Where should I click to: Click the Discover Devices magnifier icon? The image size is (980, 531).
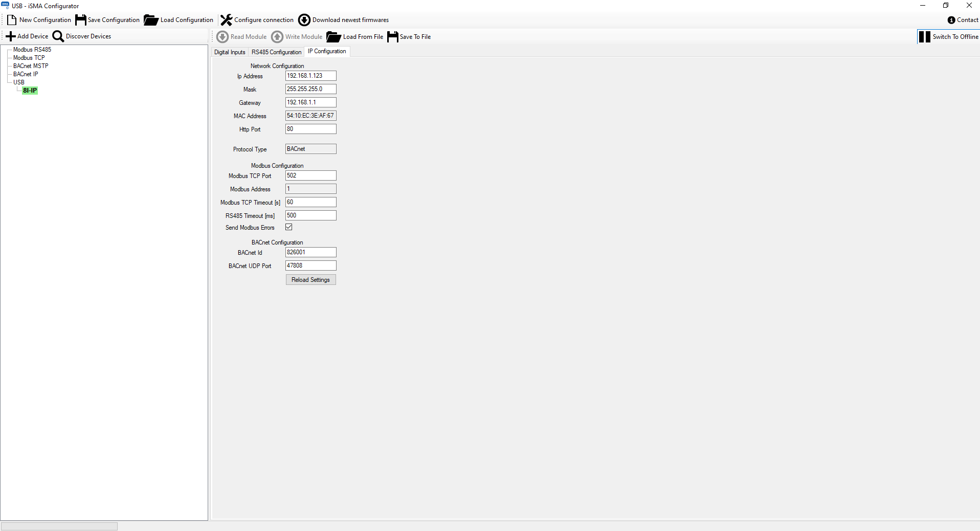58,36
